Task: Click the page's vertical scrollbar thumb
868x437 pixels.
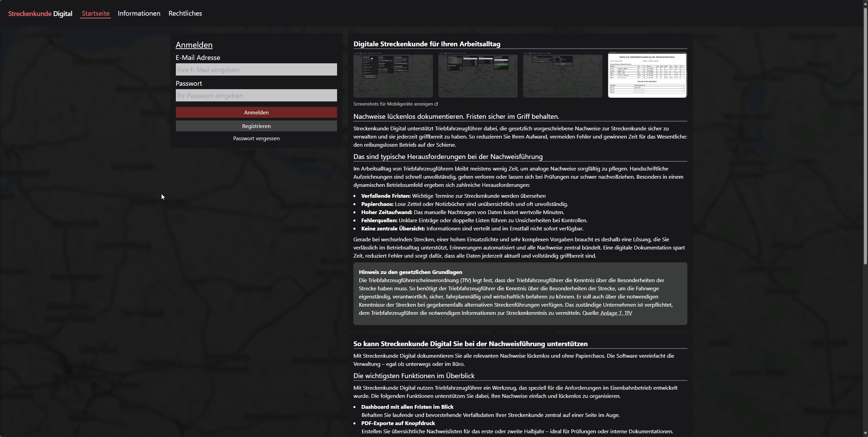Action: 865,136
